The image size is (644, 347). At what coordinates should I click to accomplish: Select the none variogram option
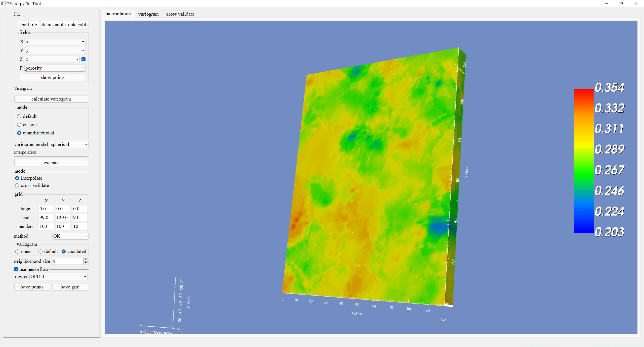(17, 252)
